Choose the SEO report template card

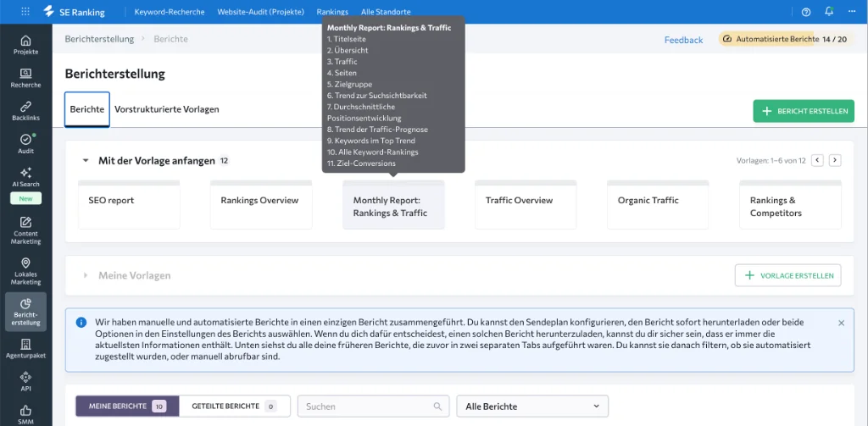click(x=129, y=205)
